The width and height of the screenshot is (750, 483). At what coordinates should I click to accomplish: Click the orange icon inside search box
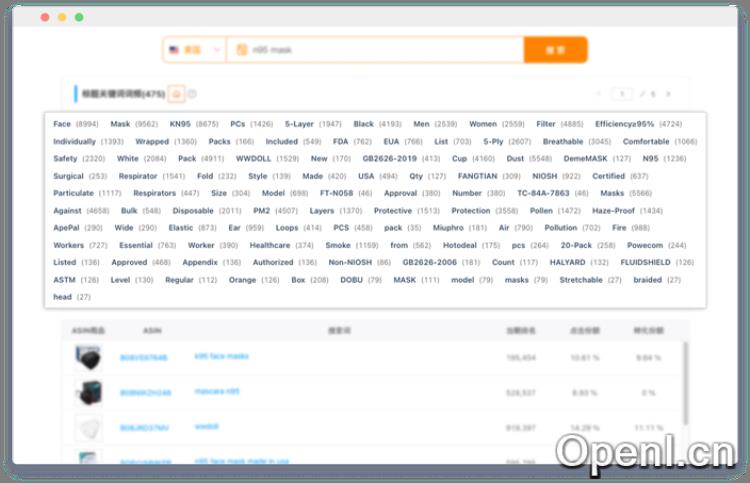[241, 50]
